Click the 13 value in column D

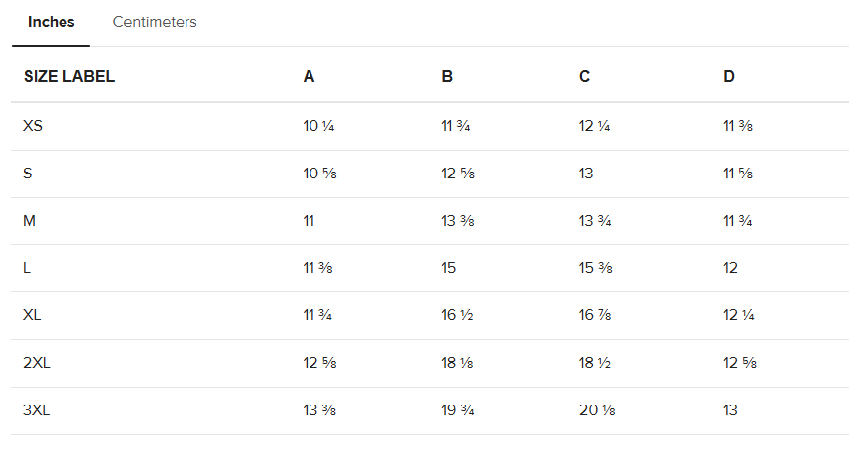pyautogui.click(x=730, y=409)
